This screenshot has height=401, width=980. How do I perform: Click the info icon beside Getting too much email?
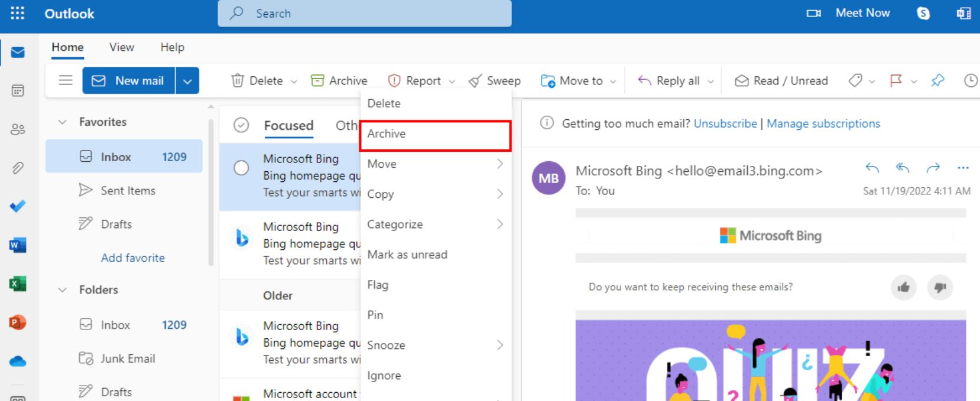coord(547,123)
